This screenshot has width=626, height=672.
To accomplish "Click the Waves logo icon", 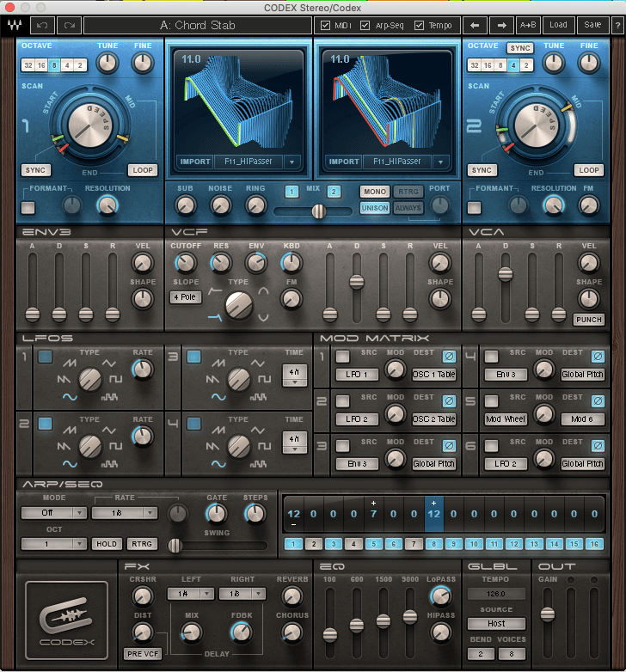I will click(15, 25).
